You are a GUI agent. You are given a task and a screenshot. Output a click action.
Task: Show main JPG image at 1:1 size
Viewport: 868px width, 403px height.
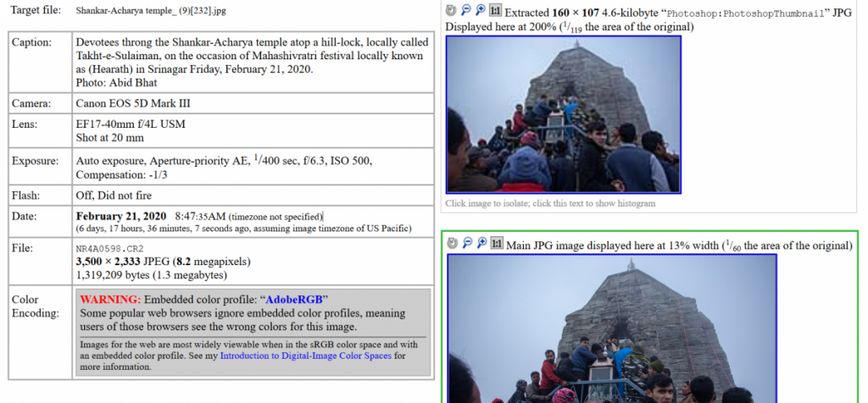point(497,243)
